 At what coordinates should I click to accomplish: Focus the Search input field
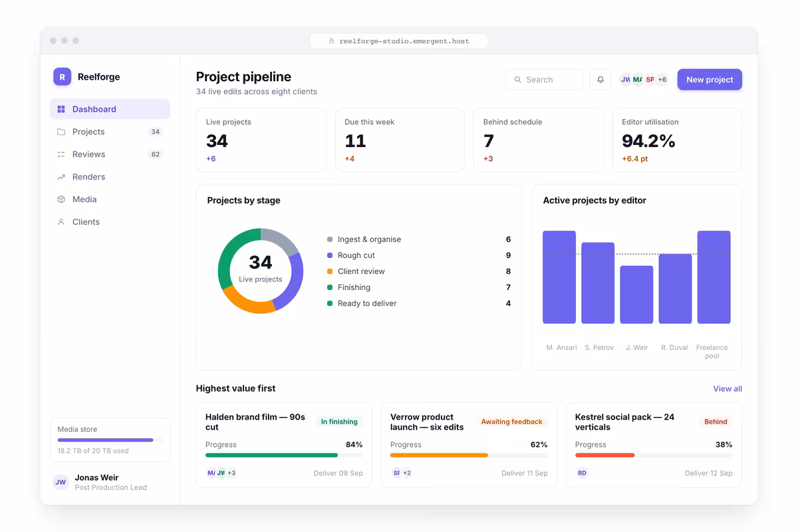click(x=545, y=80)
